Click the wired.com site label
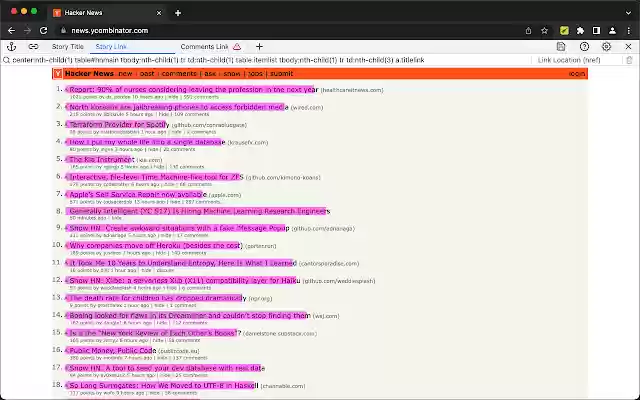Screen dimensions: 640x400 pos(307,108)
